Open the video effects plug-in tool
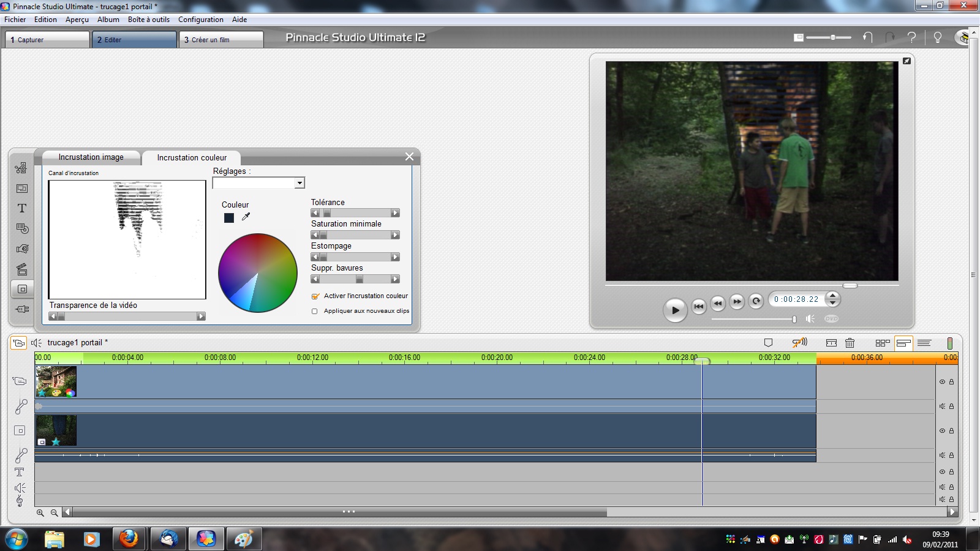 [22, 309]
